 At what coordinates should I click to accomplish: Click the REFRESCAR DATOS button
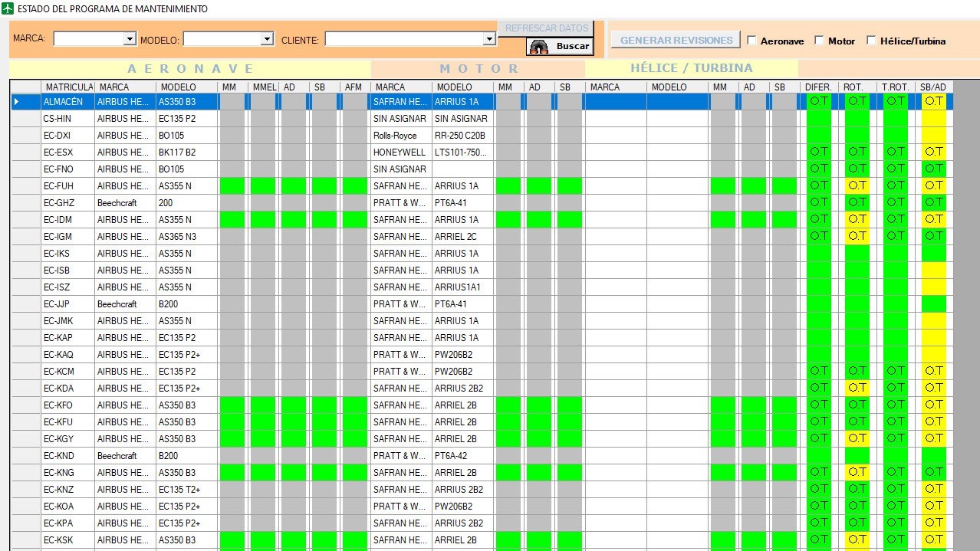(x=547, y=28)
